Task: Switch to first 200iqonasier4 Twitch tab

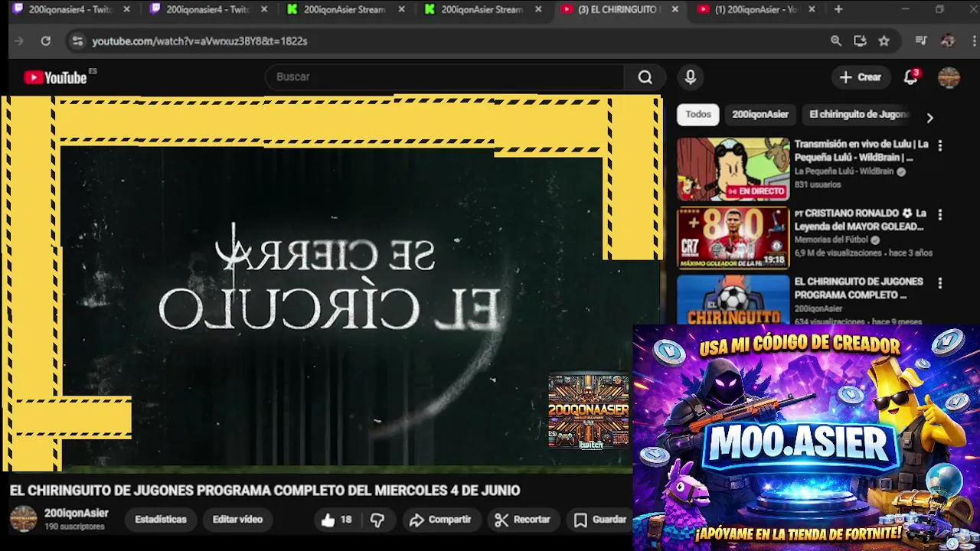Action: [70, 9]
